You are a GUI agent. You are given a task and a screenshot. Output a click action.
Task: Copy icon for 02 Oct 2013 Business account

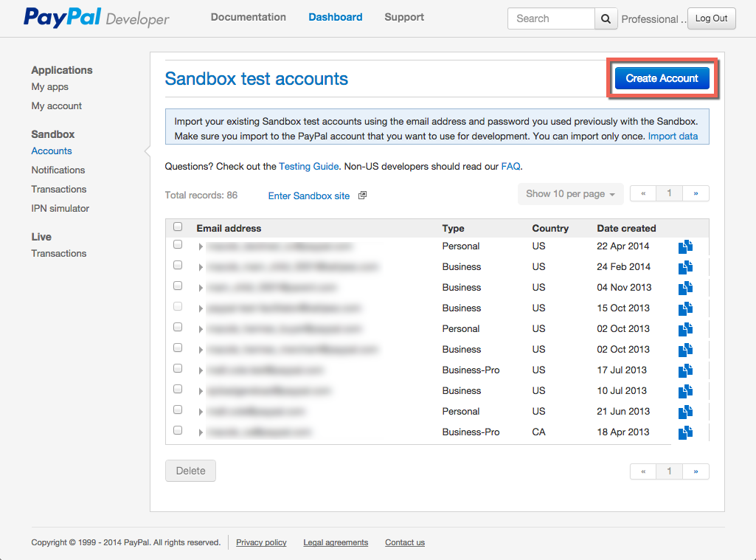(685, 350)
